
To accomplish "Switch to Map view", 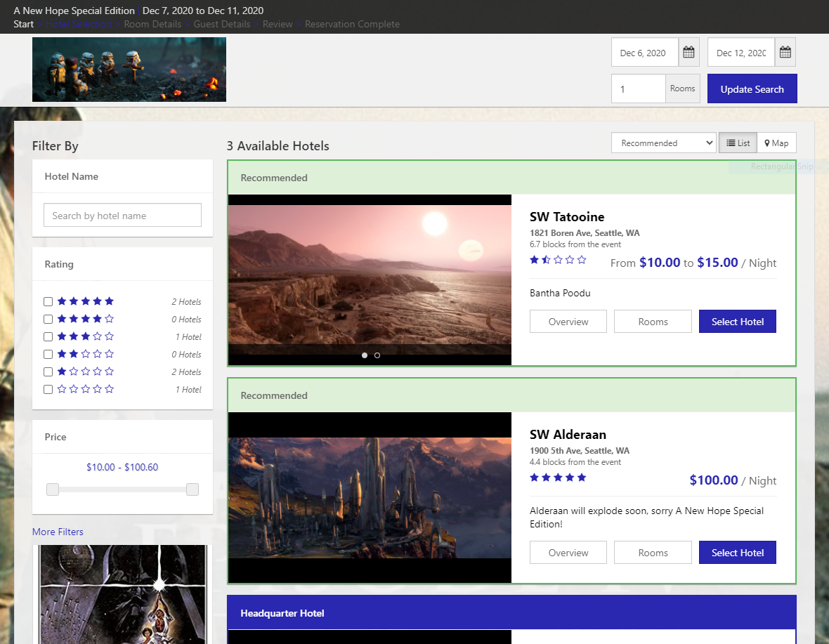I will pyautogui.click(x=776, y=143).
